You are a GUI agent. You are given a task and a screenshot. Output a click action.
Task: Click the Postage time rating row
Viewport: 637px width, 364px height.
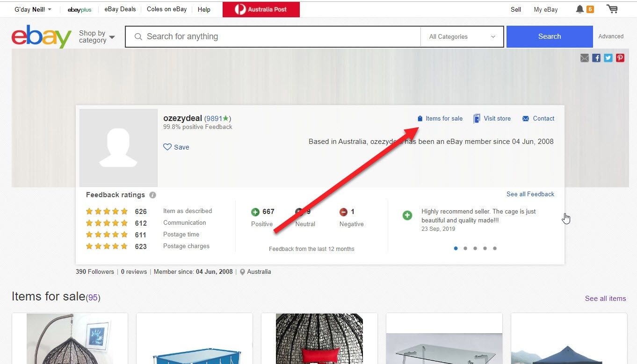[142, 235]
